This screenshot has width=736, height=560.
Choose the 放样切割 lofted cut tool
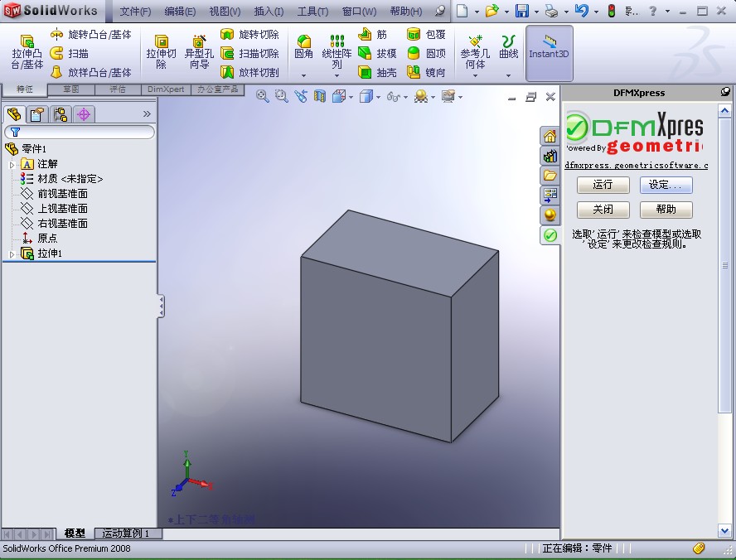point(249,72)
